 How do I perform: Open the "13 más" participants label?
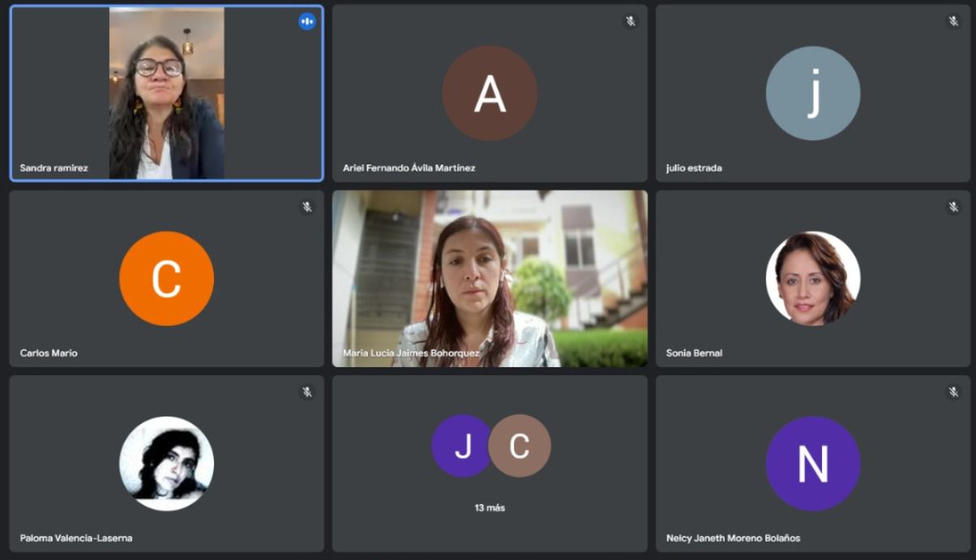tap(490, 508)
